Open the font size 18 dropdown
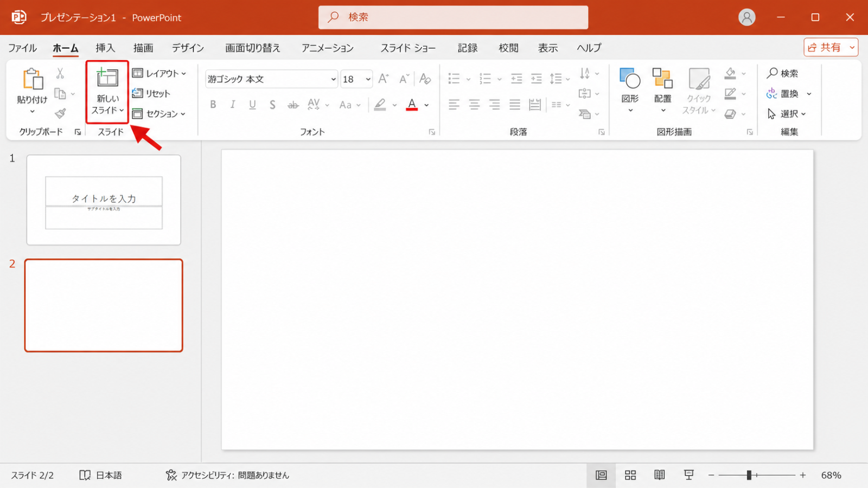This screenshot has height=488, width=868. pyautogui.click(x=368, y=79)
